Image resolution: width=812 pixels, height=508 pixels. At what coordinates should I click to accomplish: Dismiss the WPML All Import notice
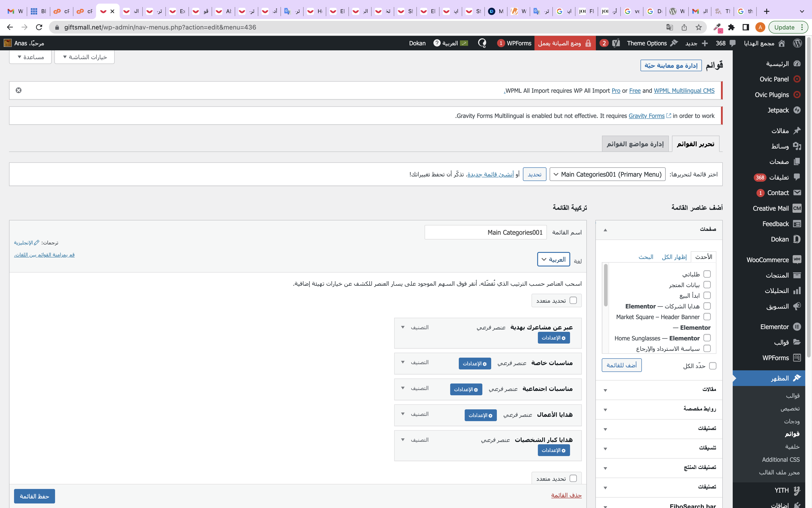pyautogui.click(x=18, y=90)
